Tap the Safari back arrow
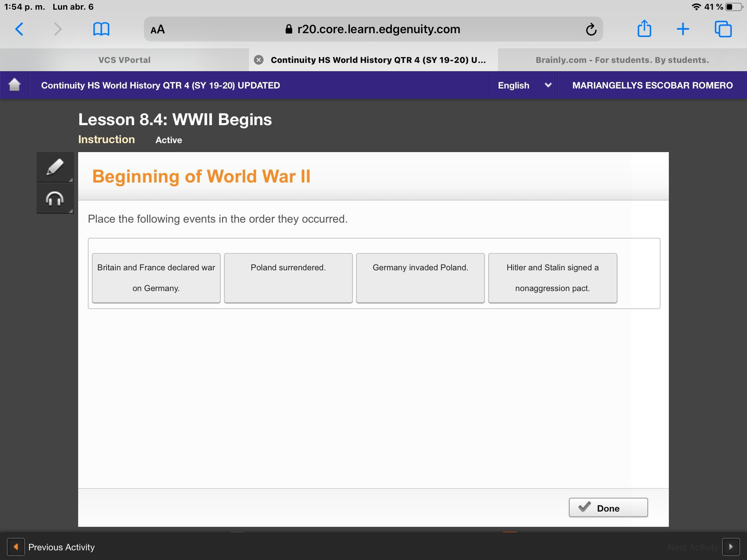This screenshot has height=560, width=747. click(19, 29)
